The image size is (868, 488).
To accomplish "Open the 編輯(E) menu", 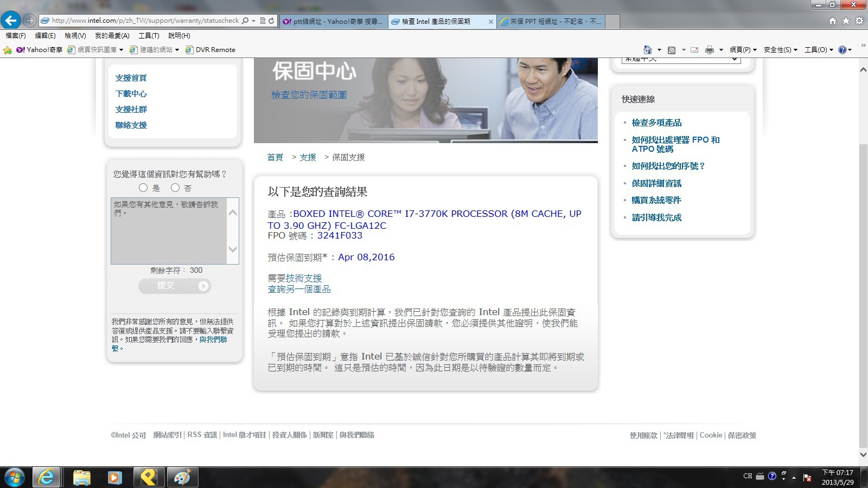I will [x=45, y=36].
